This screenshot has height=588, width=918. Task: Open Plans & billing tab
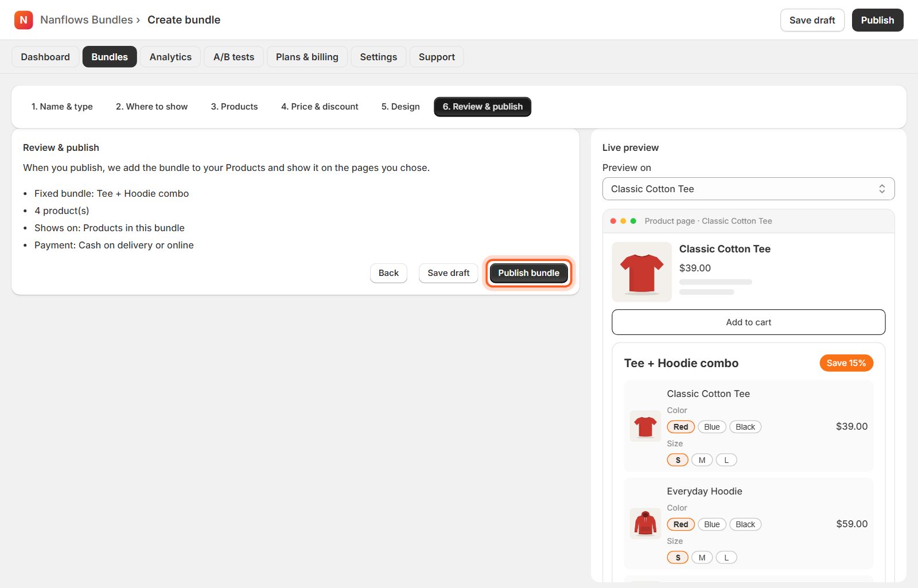click(307, 57)
